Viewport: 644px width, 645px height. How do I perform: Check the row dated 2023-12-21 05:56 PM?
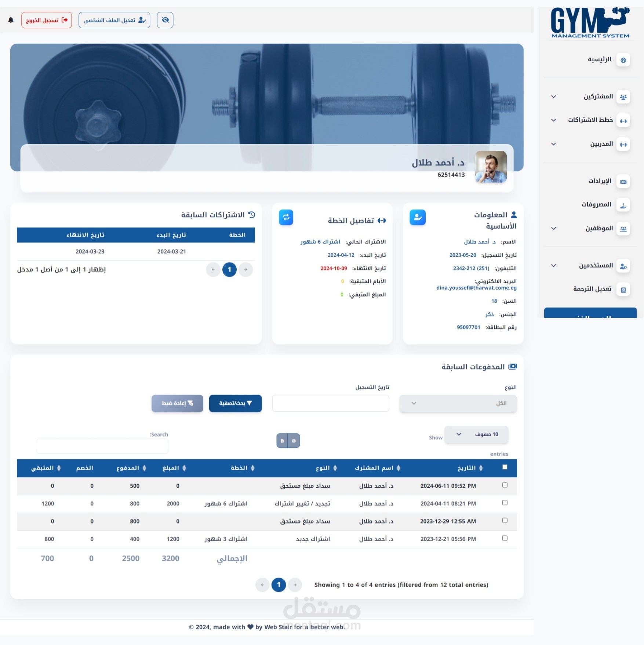[x=505, y=538]
